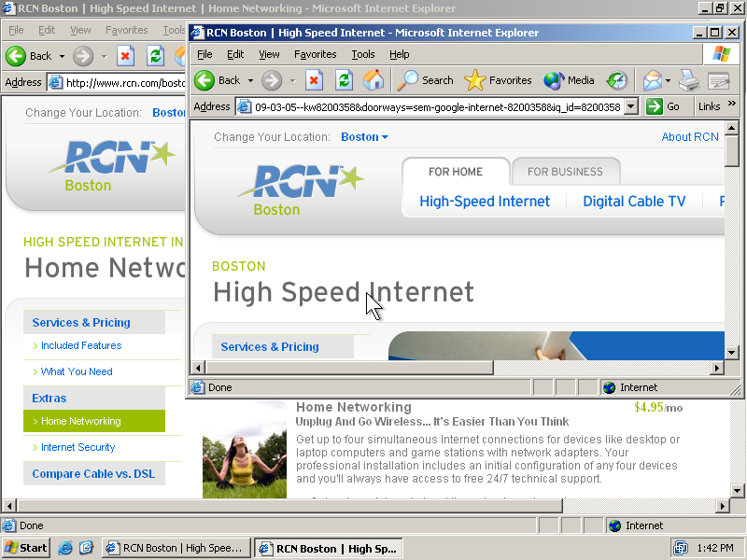
Task: Click the Internet Explorer quick launch icon
Action: pos(65,548)
